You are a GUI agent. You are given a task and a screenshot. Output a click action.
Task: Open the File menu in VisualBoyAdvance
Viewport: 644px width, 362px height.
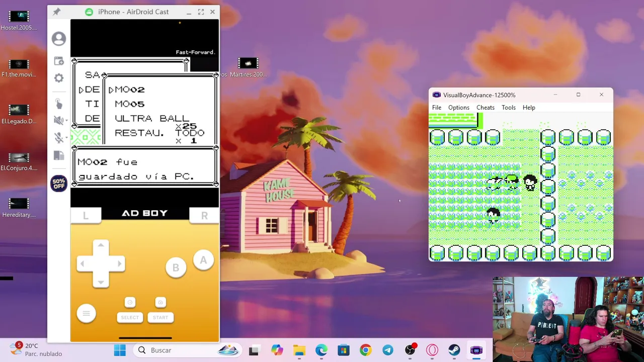[437, 108]
